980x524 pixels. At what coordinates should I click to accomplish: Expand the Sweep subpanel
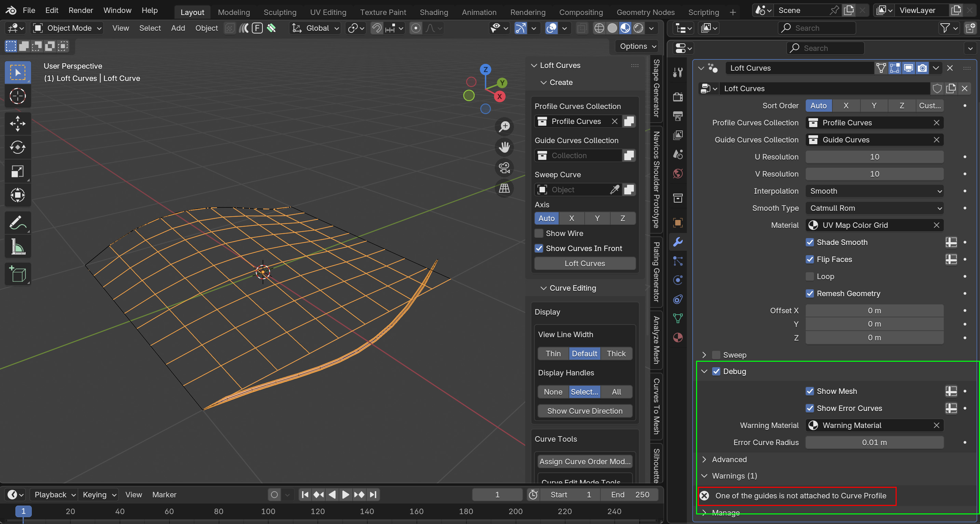[704, 355]
